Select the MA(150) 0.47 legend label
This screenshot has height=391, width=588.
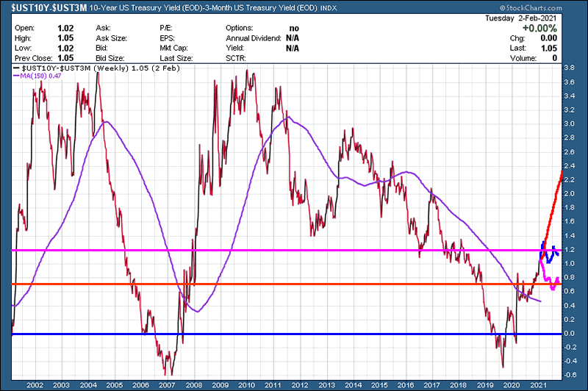pos(40,76)
